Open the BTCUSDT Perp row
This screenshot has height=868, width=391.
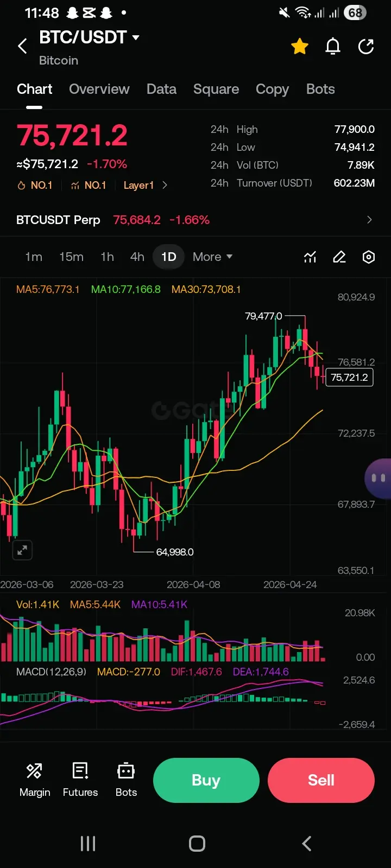tap(195, 220)
